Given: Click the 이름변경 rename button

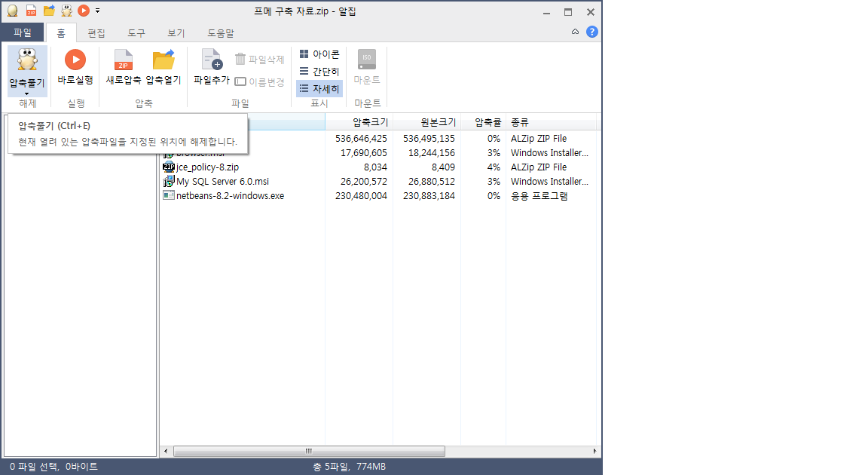Looking at the screenshot, I should [260, 82].
